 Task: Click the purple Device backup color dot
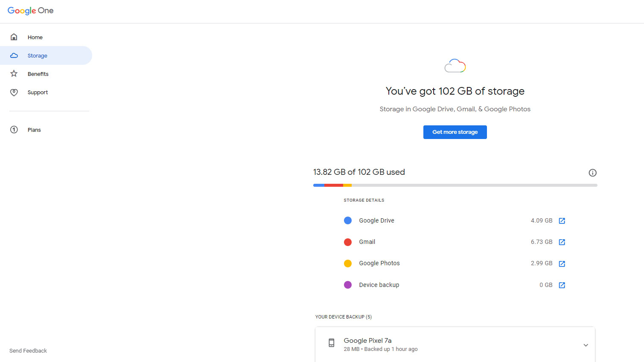(x=348, y=285)
